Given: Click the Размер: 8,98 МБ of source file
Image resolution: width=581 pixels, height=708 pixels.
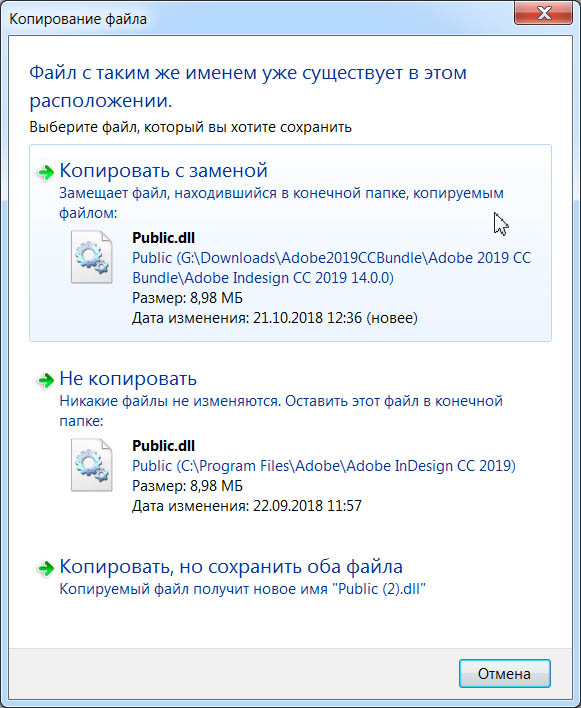Looking at the screenshot, I should (x=187, y=298).
